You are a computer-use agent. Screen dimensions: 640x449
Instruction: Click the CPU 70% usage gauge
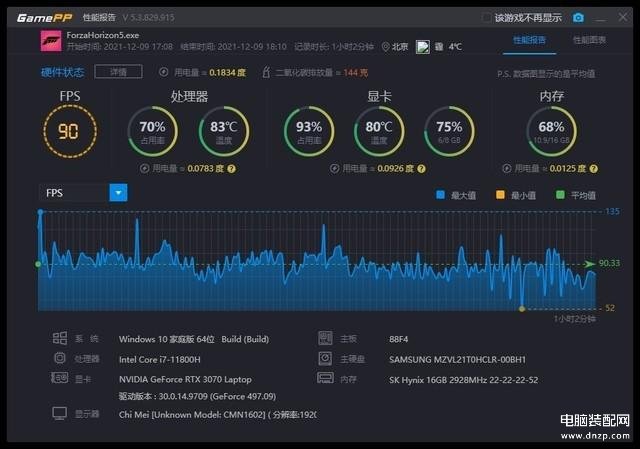(153, 131)
